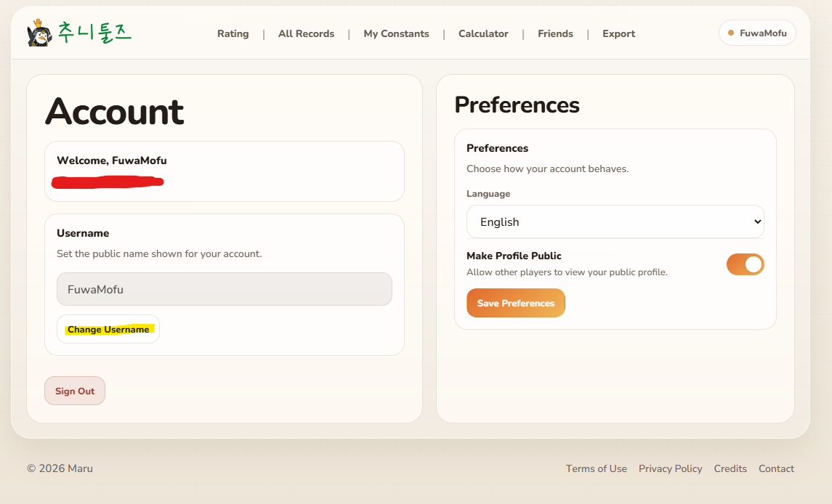Click the orange status dot beside FuwaMofu
Image resolution: width=832 pixels, height=504 pixels.
731,33
